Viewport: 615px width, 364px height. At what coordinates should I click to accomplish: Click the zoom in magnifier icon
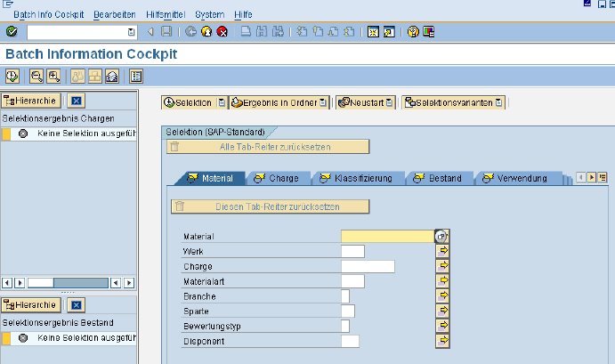click(x=53, y=77)
